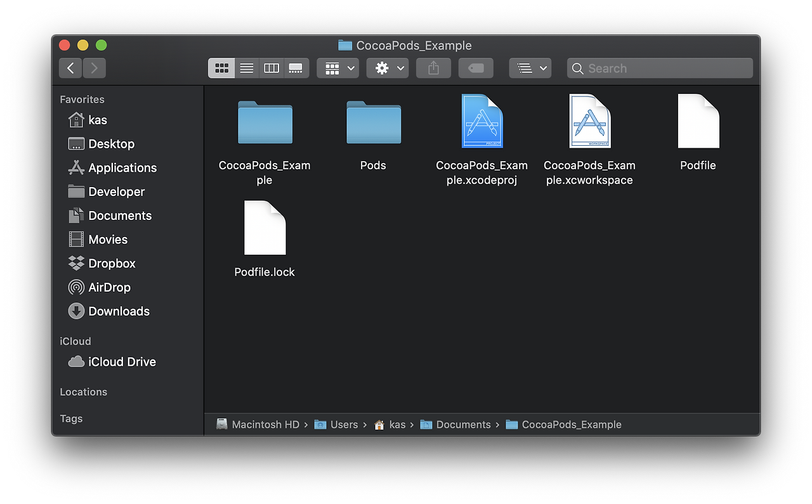Select Dropbox in sidebar
The height and width of the screenshot is (504, 812).
tap(101, 263)
